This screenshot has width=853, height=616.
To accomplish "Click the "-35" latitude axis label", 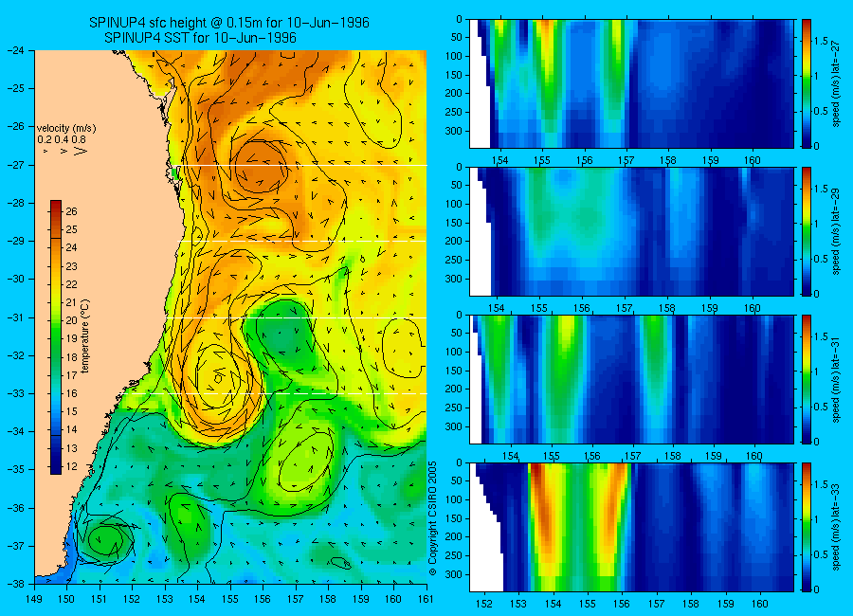I will [x=15, y=469].
